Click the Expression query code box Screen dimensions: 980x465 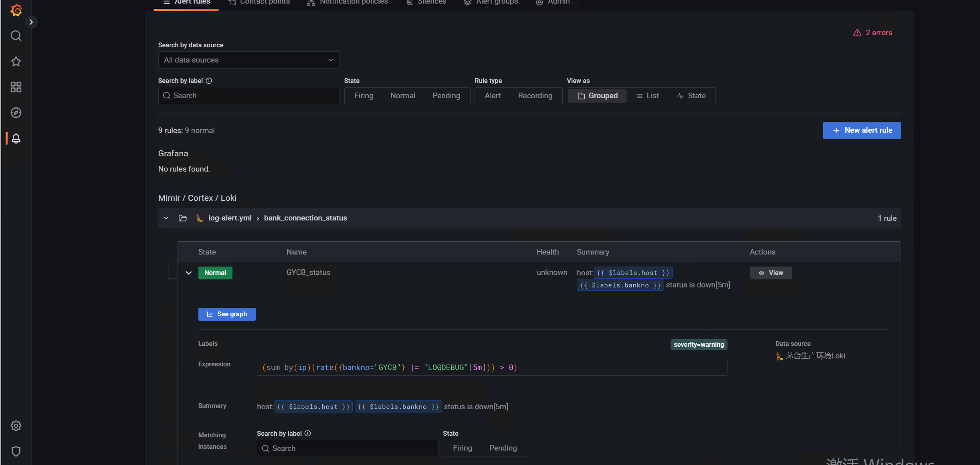(492, 368)
